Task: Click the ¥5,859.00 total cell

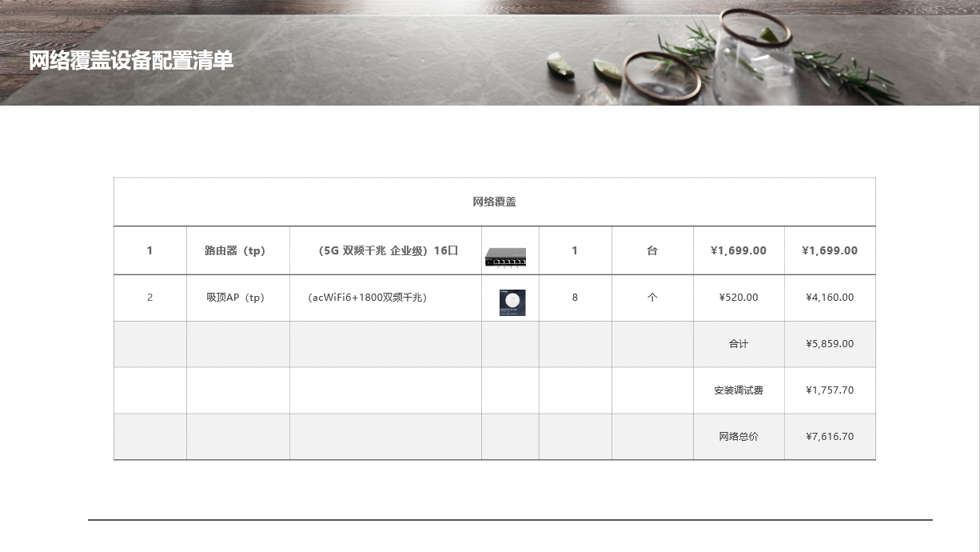Action: pyautogui.click(x=830, y=344)
